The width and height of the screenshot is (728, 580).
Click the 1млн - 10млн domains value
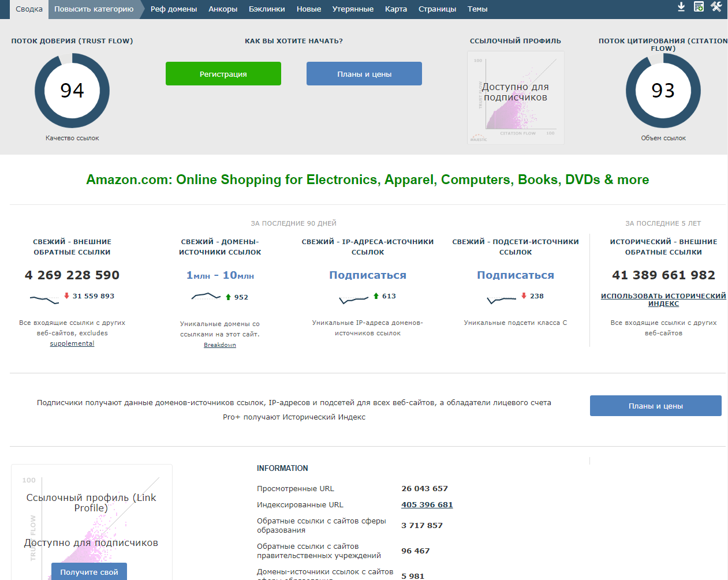(220, 275)
